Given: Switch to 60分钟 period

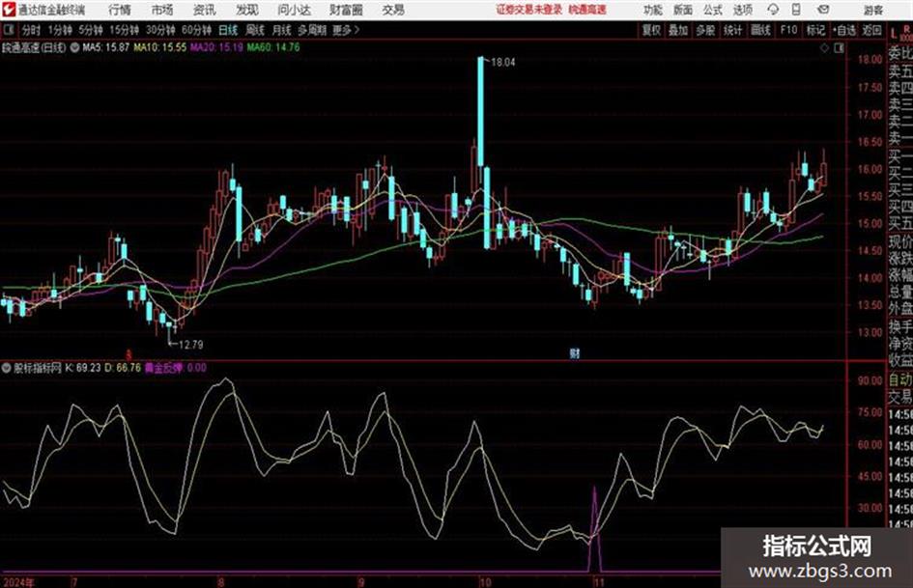Looking at the screenshot, I should 196,30.
